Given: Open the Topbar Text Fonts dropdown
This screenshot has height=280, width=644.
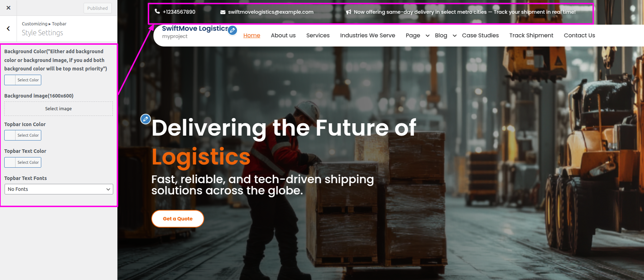Looking at the screenshot, I should 59,189.
